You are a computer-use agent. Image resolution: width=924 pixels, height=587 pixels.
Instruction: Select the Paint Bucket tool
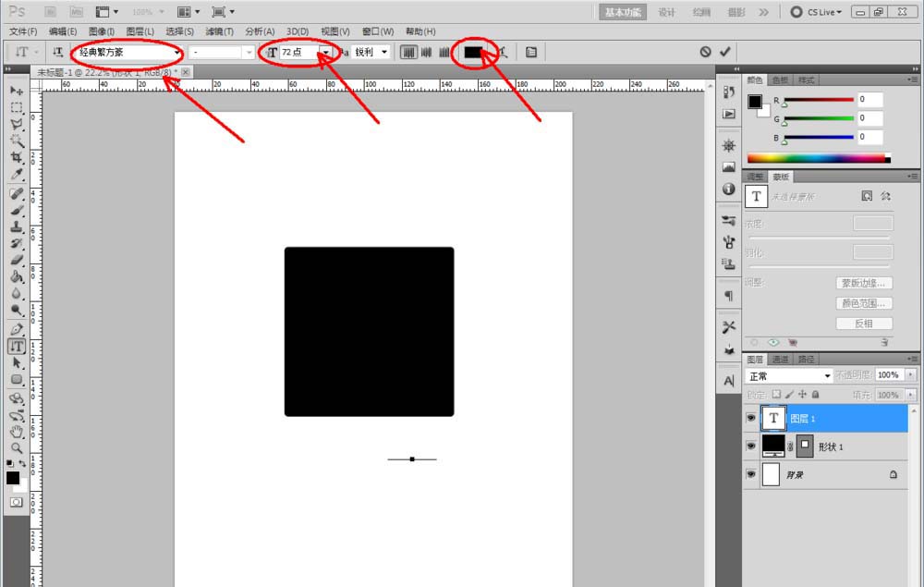click(x=17, y=276)
